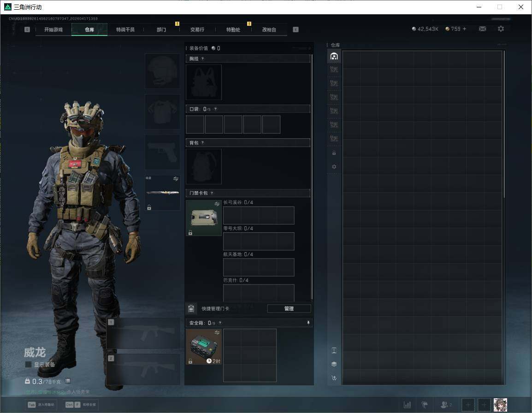Click swap arrows on the keycard wallet
This screenshot has height=413, width=532.
point(217,204)
